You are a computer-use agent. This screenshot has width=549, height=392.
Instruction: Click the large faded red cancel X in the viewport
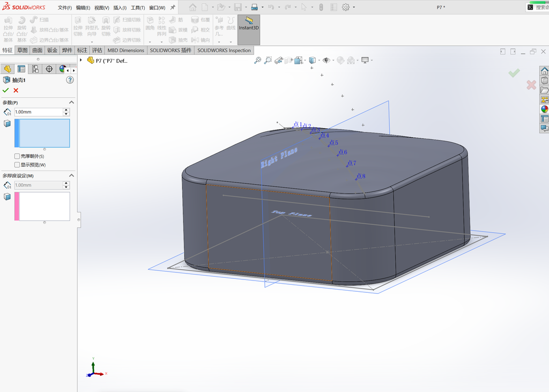coord(531,85)
